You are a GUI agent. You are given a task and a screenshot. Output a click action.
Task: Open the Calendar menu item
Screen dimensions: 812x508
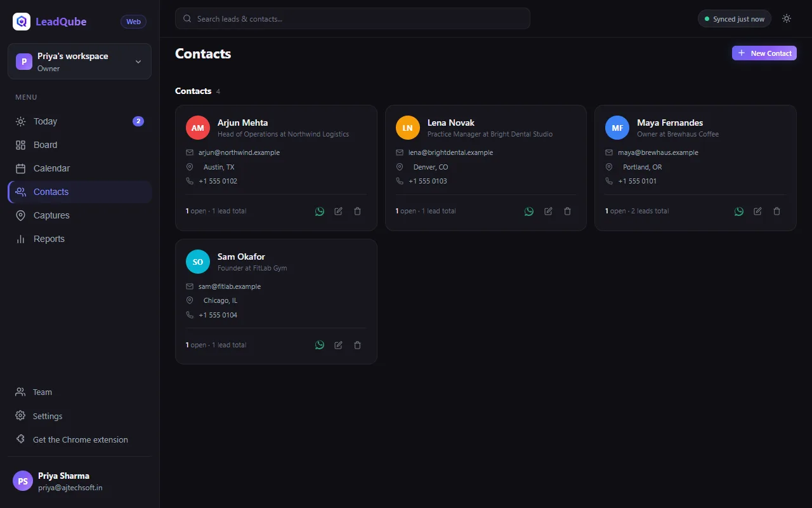80,168
